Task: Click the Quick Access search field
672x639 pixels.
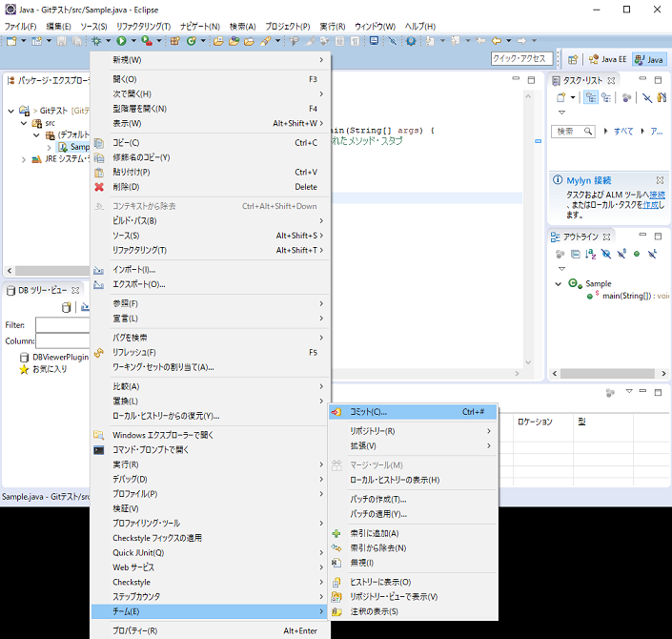Action: [x=520, y=59]
